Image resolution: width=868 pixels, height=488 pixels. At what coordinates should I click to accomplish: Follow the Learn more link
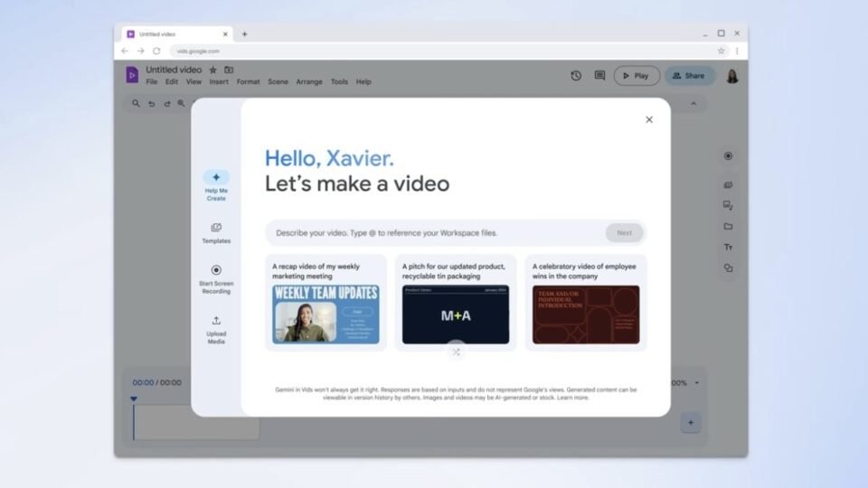point(572,398)
